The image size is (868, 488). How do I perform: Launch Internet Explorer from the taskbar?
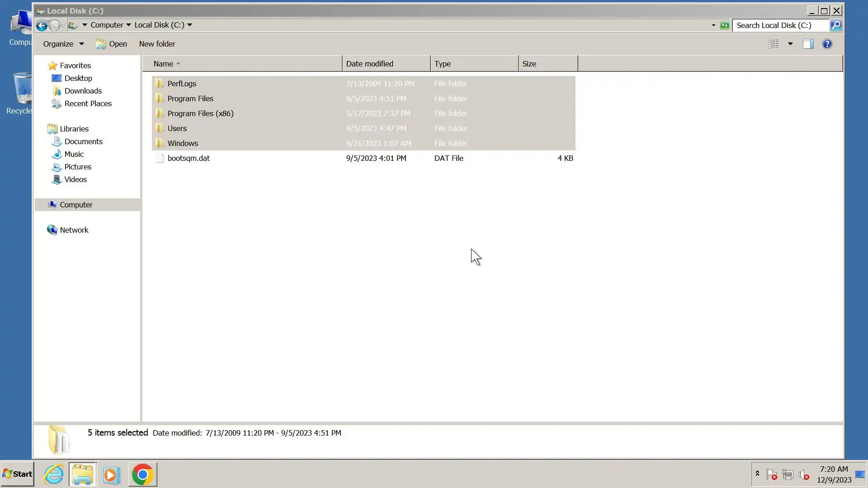coord(53,474)
